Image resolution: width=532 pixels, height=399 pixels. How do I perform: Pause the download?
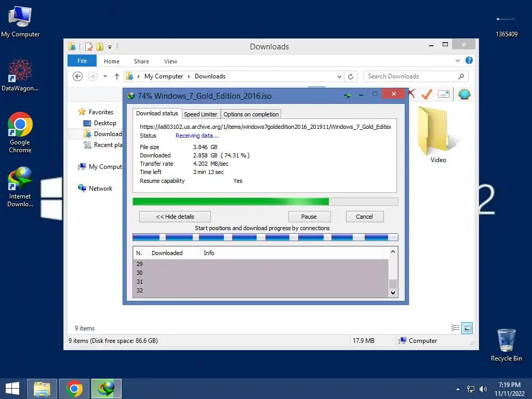click(x=309, y=217)
